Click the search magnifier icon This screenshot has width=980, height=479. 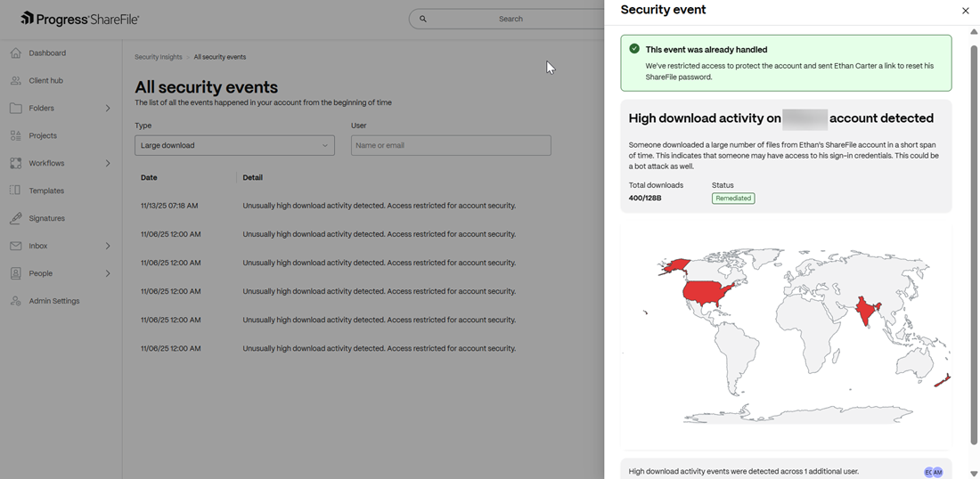[423, 19]
